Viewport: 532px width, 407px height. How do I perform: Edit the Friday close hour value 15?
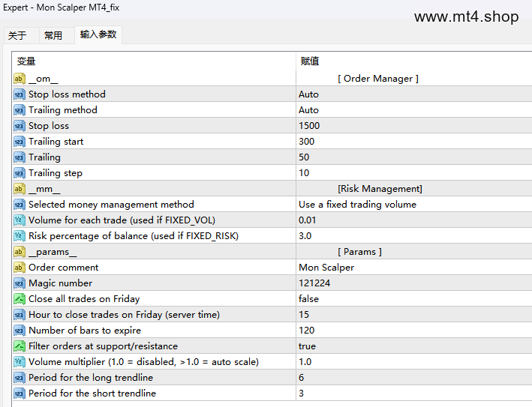414,315
